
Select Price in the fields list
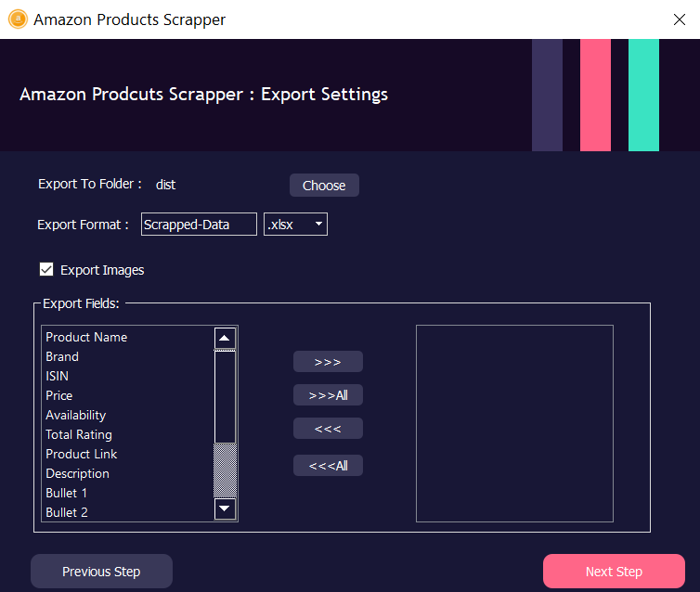(x=128, y=395)
